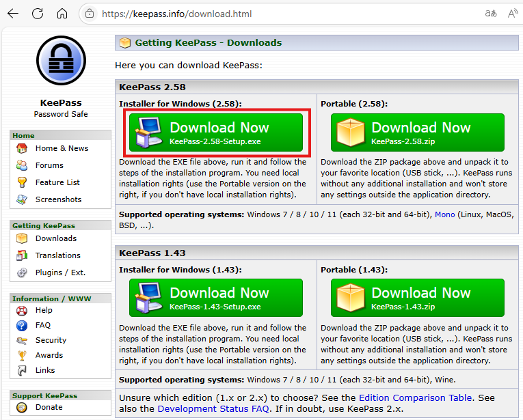Download the portable KeePass-1.43.zip
Screen dimensions: 523x420
point(418,298)
